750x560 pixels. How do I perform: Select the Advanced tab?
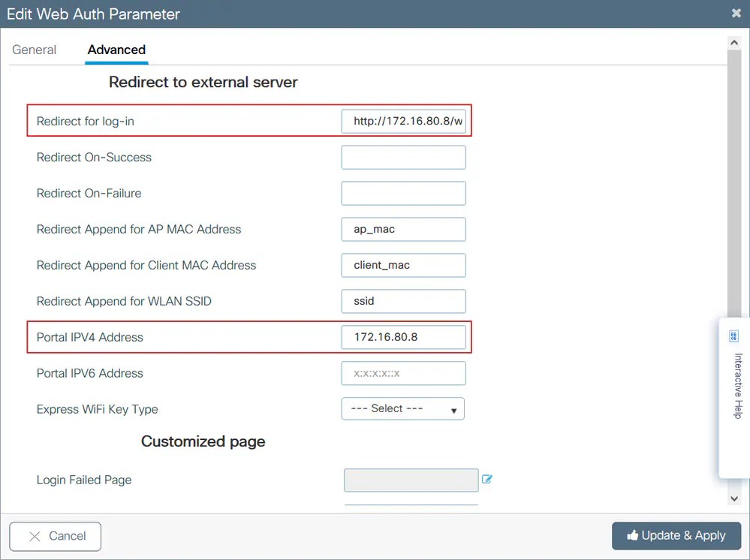point(116,50)
